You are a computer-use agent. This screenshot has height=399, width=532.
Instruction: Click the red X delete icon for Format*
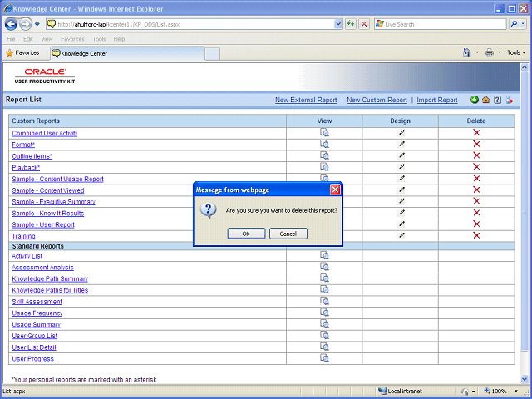[476, 144]
